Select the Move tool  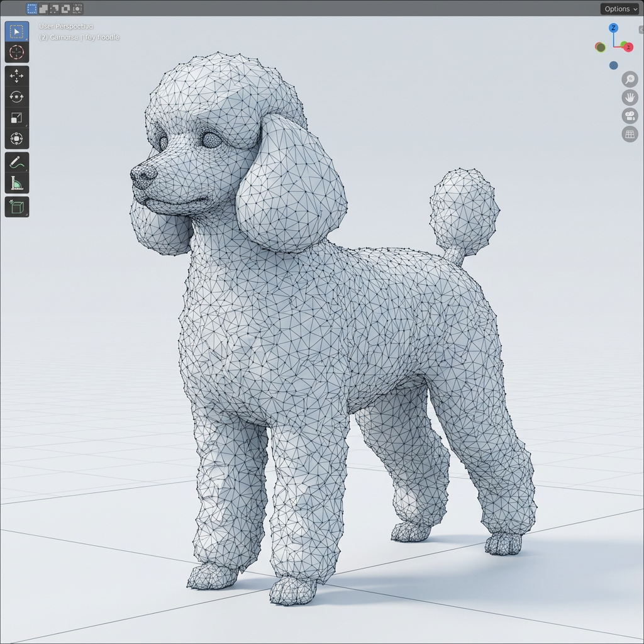click(x=17, y=77)
